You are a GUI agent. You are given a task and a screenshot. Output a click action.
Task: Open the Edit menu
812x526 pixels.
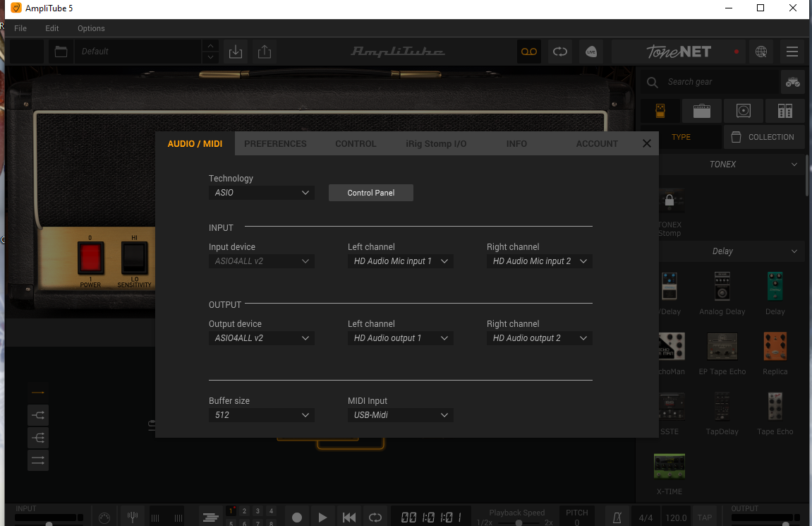(x=51, y=28)
